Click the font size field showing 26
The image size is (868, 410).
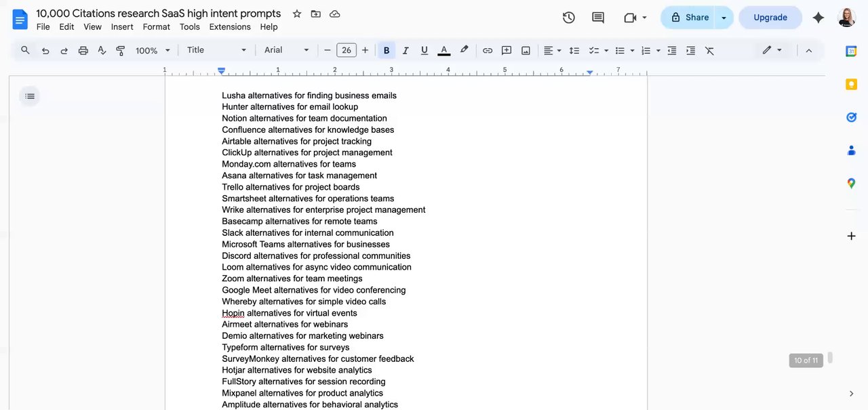coord(347,50)
